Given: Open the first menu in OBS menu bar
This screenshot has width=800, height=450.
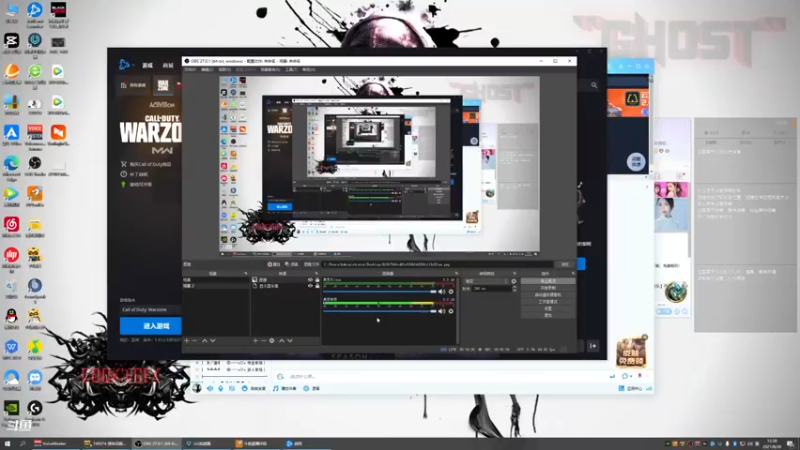Looking at the screenshot, I should pos(190,69).
